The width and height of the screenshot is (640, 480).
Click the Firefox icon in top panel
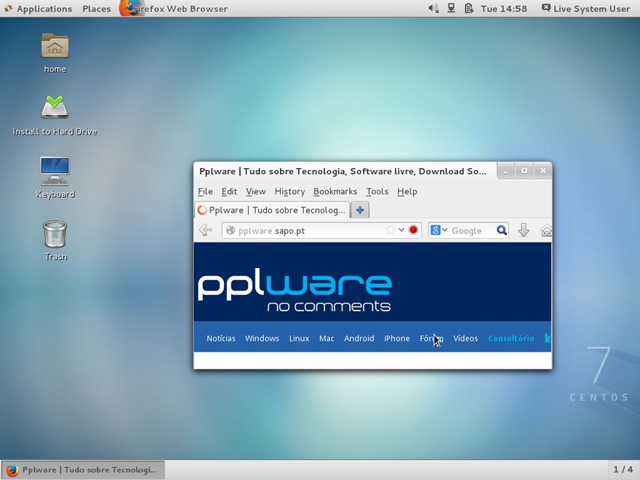(130, 8)
